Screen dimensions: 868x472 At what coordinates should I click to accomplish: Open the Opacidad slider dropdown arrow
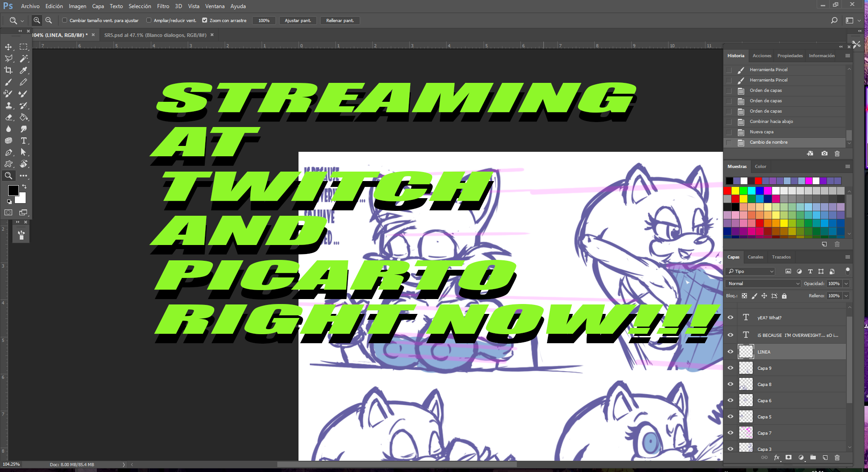(846, 284)
